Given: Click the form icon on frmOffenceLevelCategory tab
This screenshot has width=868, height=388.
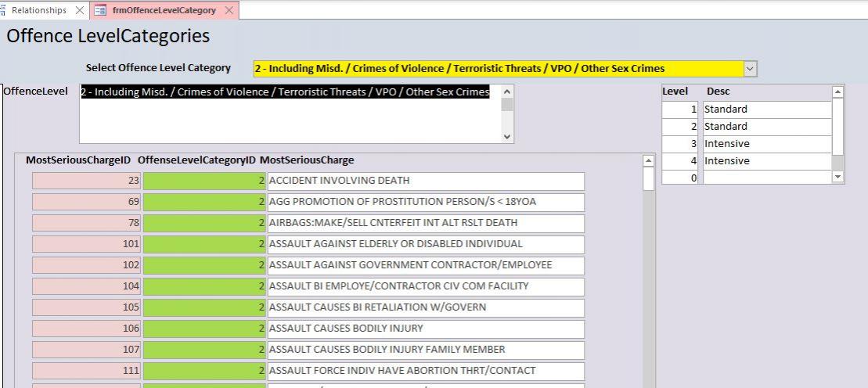Looking at the screenshot, I should 100,10.
